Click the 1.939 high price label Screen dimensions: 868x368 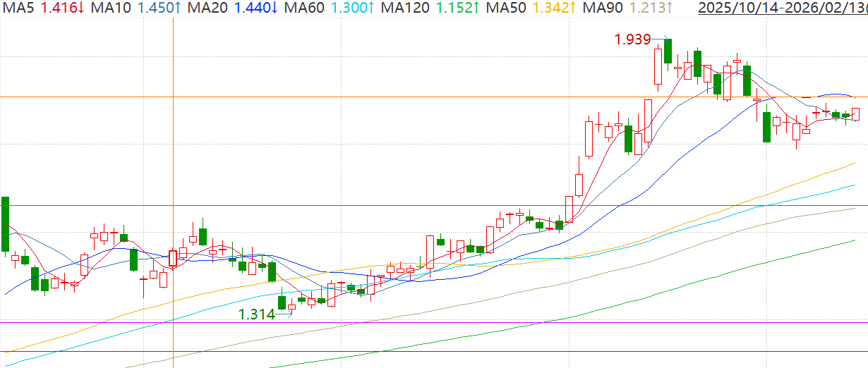[632, 39]
